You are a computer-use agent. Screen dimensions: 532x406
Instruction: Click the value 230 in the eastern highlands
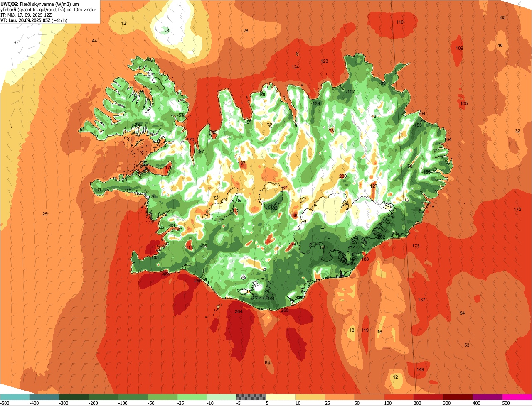pos(342,176)
